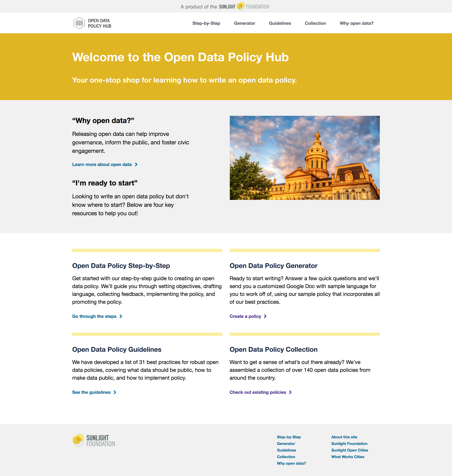452x476 pixels.
Task: Click 'A product of the' banner text
Action: [199, 7]
